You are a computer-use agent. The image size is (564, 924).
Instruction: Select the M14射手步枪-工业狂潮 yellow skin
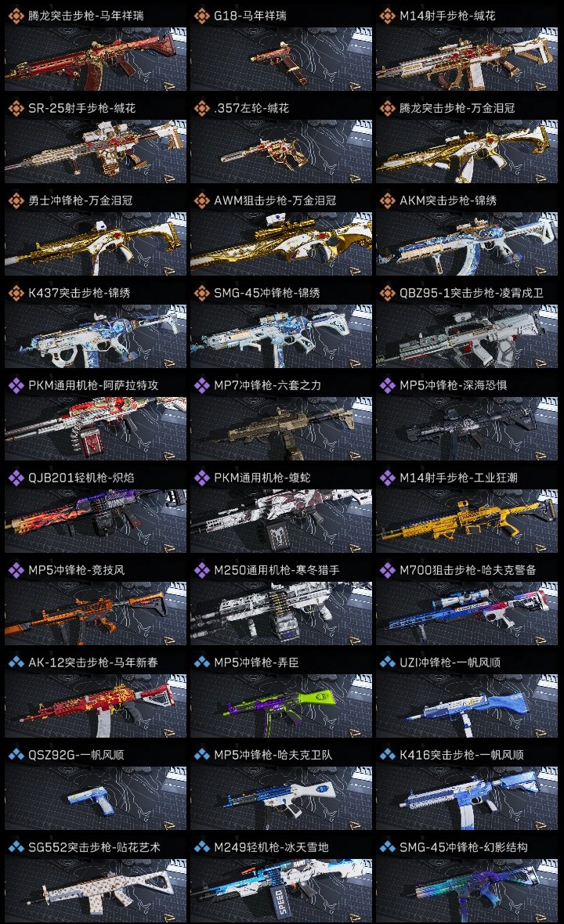(467, 522)
